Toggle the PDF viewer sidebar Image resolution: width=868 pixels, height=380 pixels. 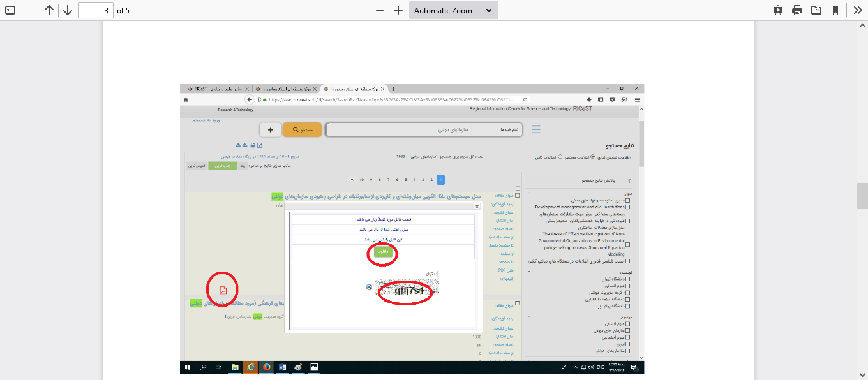(10, 10)
